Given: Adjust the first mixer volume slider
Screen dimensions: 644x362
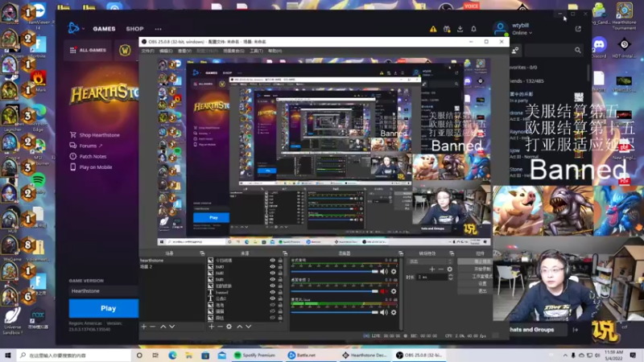Looking at the screenshot, I should pos(334,271).
